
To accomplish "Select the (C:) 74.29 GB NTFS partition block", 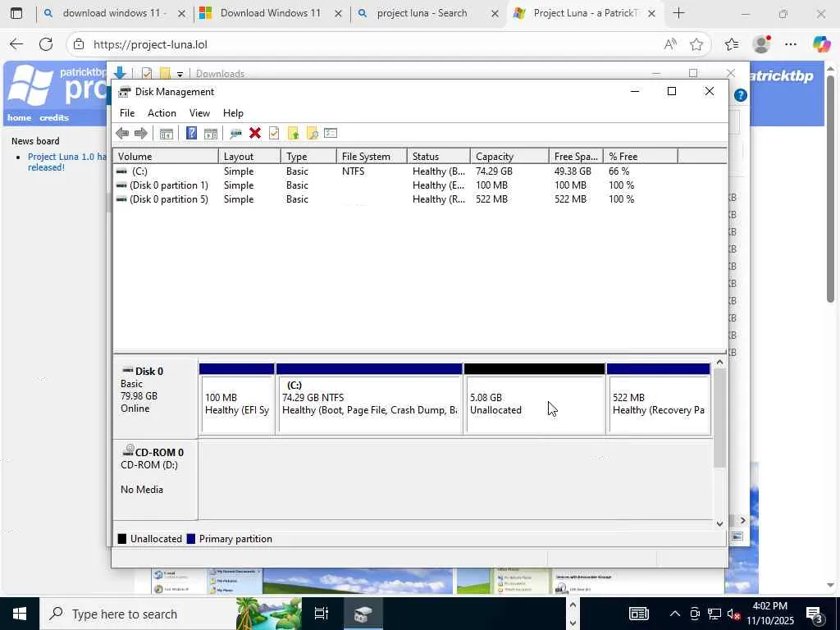I will click(369, 399).
